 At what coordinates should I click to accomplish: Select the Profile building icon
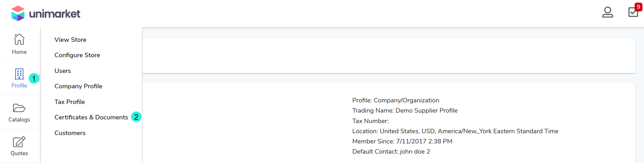pyautogui.click(x=19, y=74)
